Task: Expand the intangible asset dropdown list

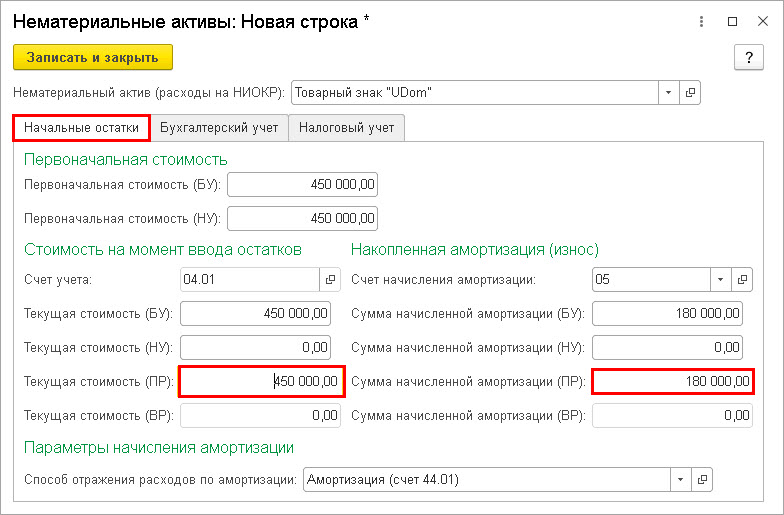Action: (x=668, y=92)
